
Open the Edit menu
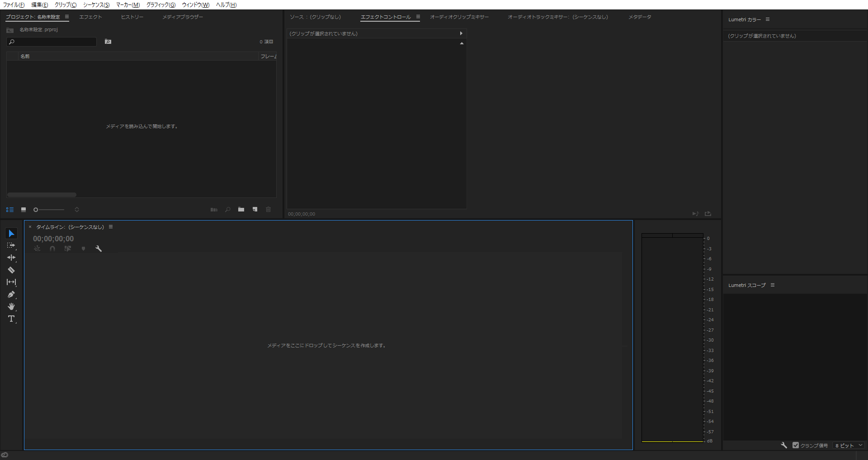coord(40,5)
